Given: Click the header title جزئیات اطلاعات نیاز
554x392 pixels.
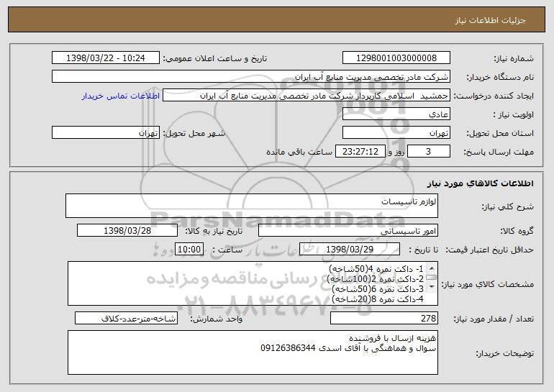Looking at the screenshot, I should pos(490,20).
